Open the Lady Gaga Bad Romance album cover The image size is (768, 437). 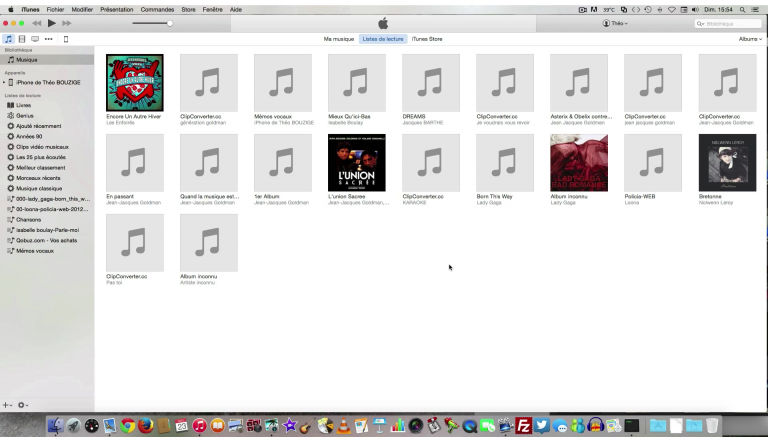579,163
